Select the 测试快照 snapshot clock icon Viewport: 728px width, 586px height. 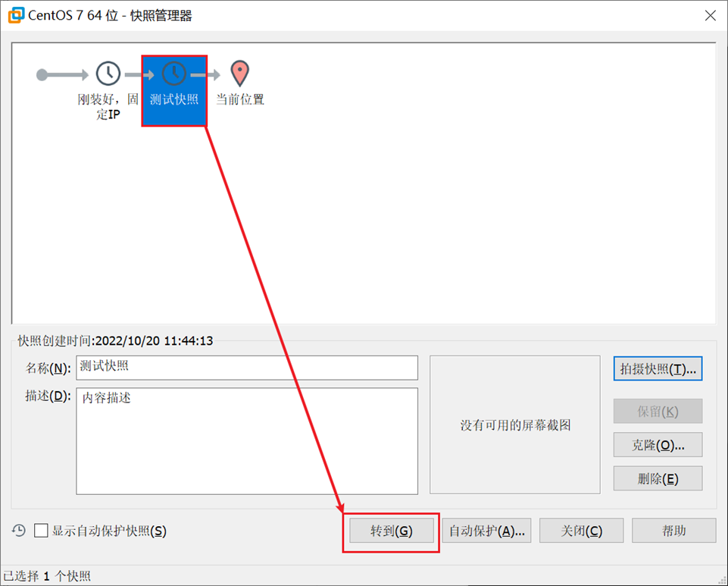tap(174, 74)
